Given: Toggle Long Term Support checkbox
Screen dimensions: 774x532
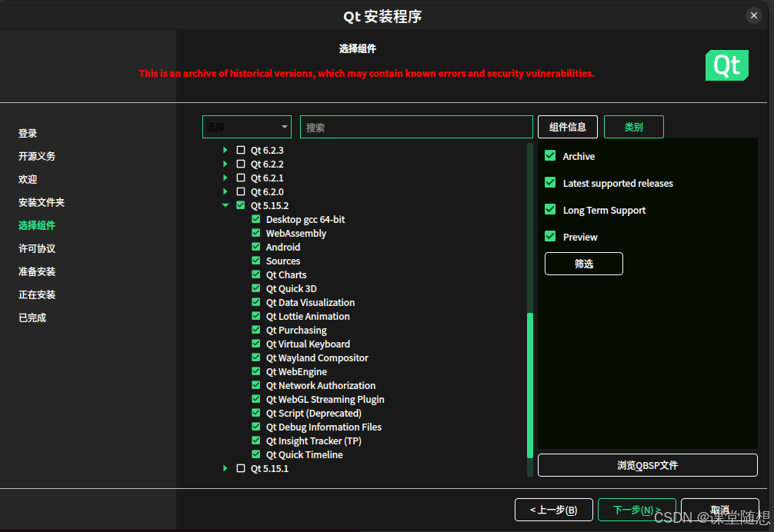Looking at the screenshot, I should (550, 210).
